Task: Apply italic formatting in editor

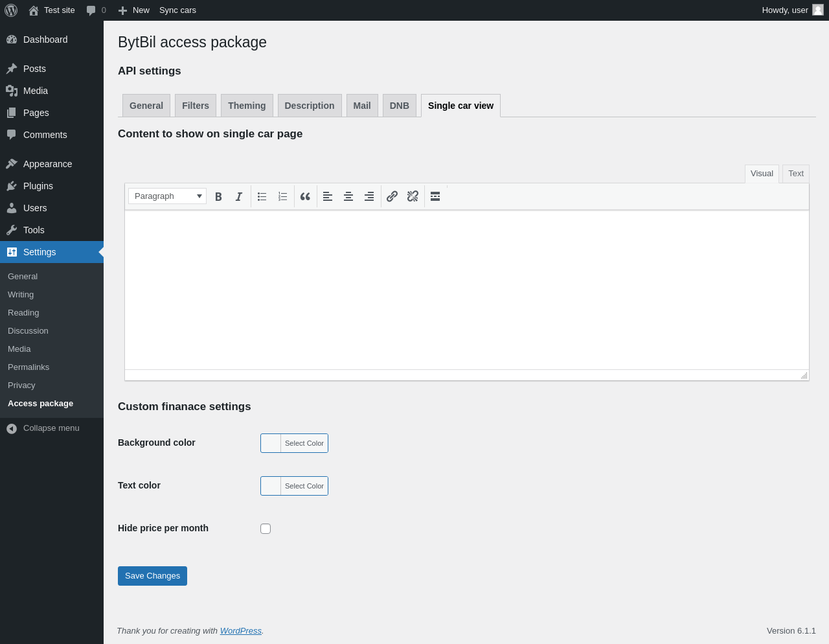Action: coord(239,196)
